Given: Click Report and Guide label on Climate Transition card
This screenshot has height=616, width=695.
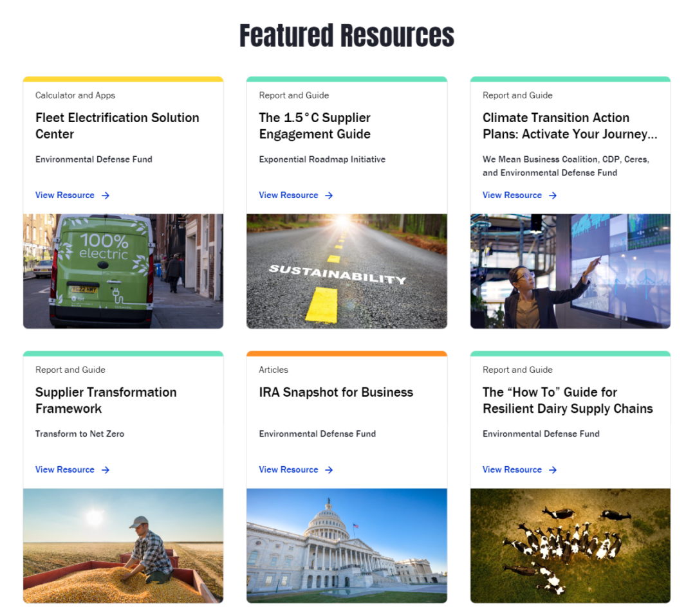Looking at the screenshot, I should click(x=517, y=95).
